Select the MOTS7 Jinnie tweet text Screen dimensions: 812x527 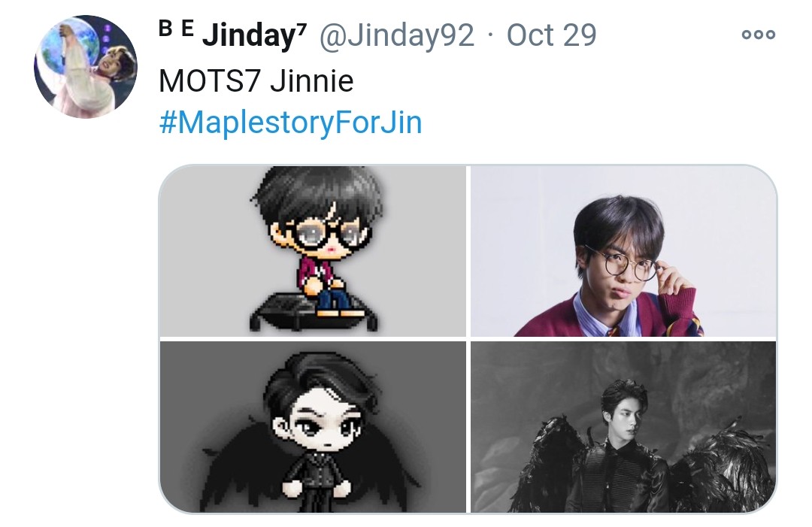(x=256, y=81)
